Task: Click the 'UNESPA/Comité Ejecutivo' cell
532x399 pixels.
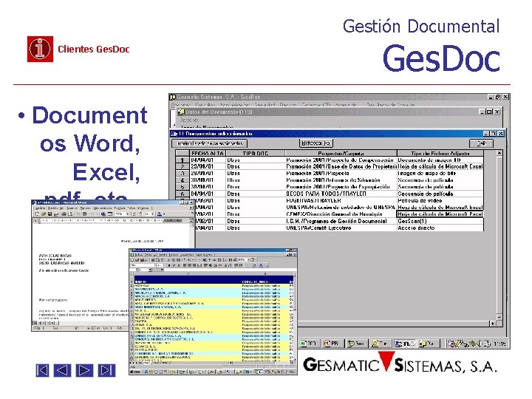Action: point(341,228)
